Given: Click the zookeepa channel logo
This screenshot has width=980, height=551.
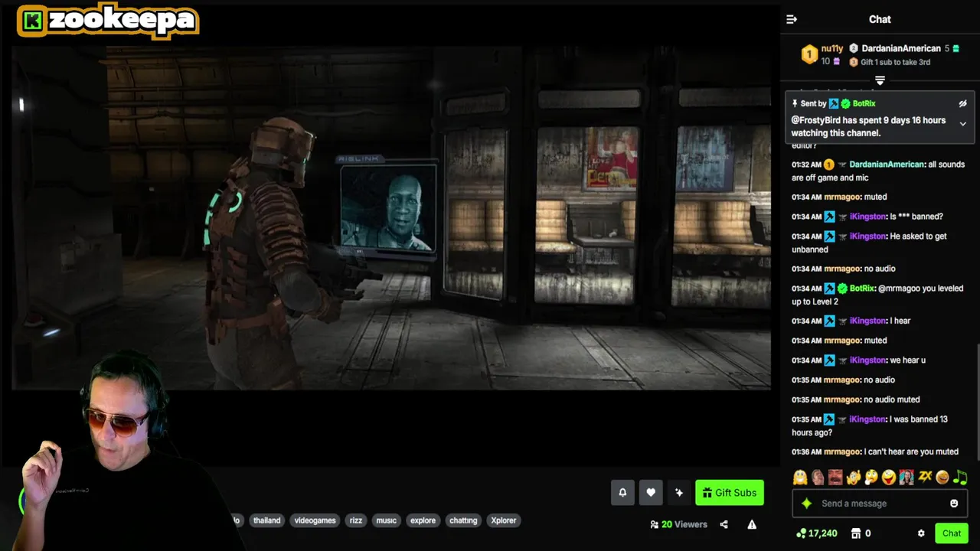Looking at the screenshot, I should pos(107,21).
